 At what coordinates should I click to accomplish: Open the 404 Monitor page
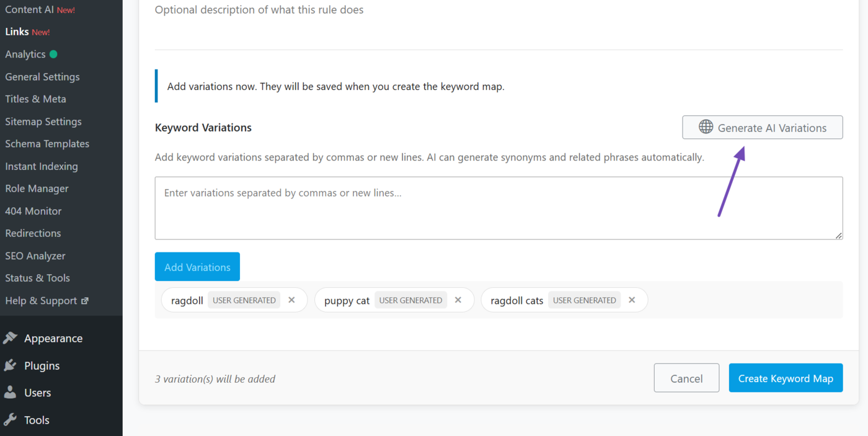pos(33,211)
